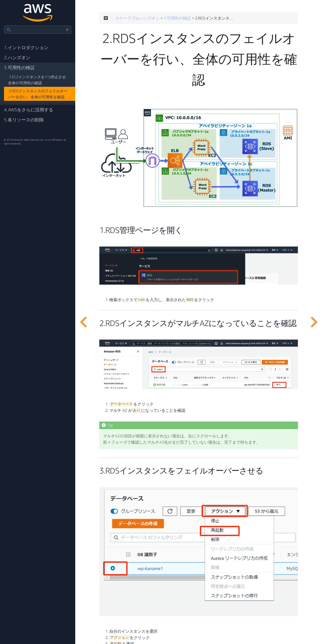Viewport: 322px width, 644px height.
Task: Click the インターネット cloud icon in the diagram
Action: (x=116, y=164)
